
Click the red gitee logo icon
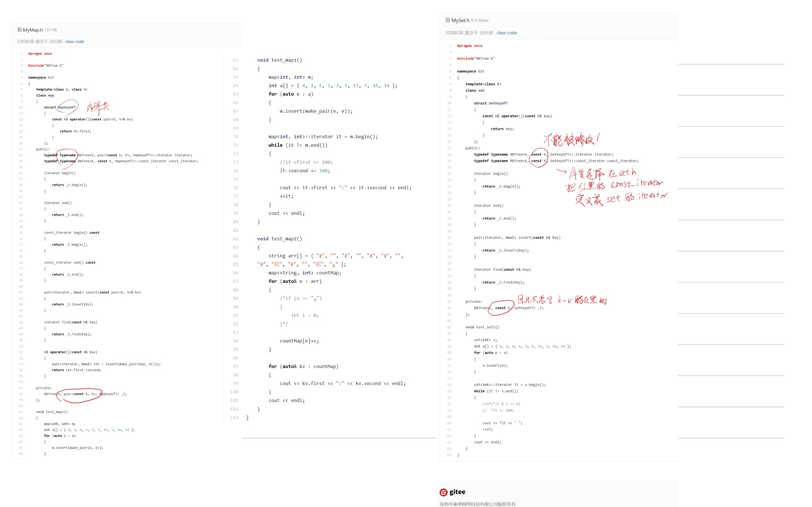(443, 492)
